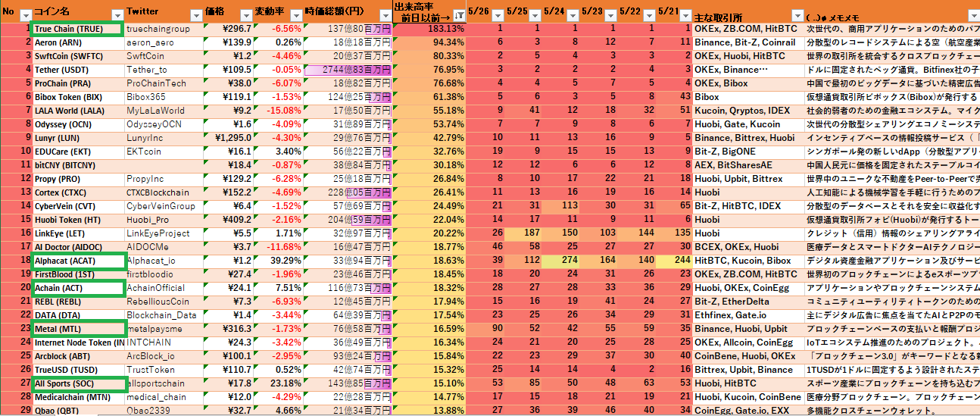The height and width of the screenshot is (416, 980).
Task: Open the No column filter dropdown
Action: 25,16
